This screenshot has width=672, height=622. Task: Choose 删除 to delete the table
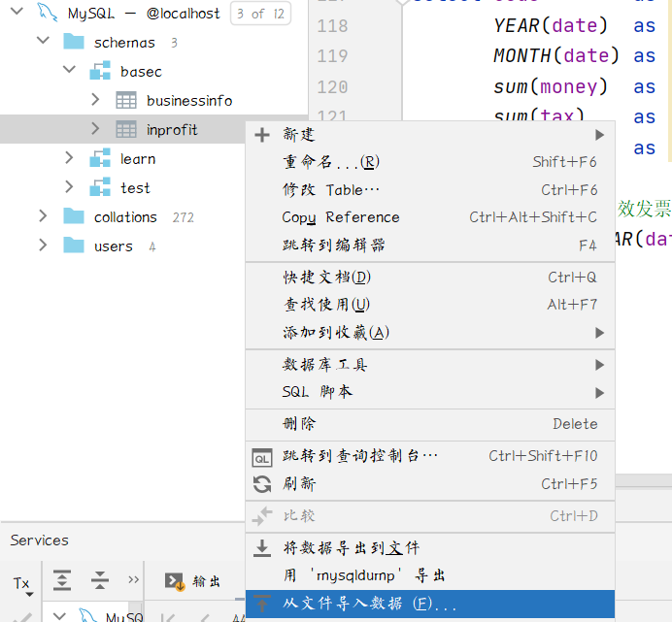[430, 424]
